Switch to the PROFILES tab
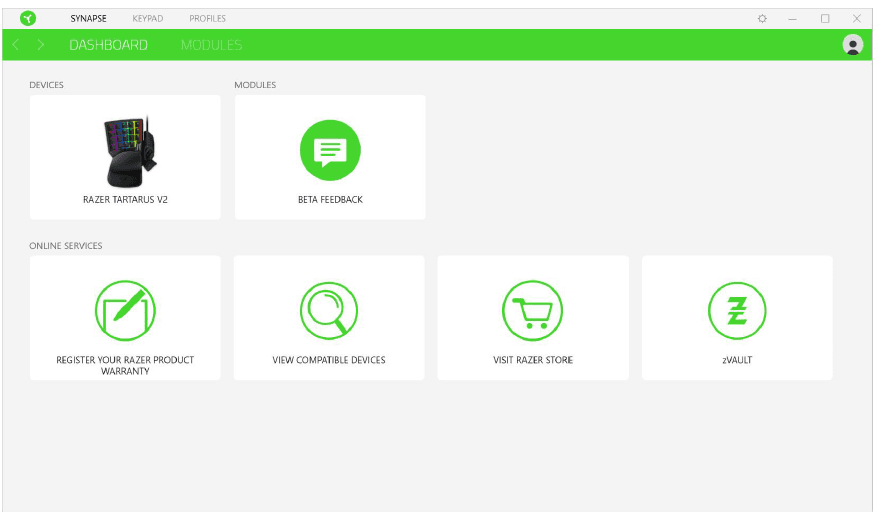This screenshot has width=881, height=517. pyautogui.click(x=207, y=18)
